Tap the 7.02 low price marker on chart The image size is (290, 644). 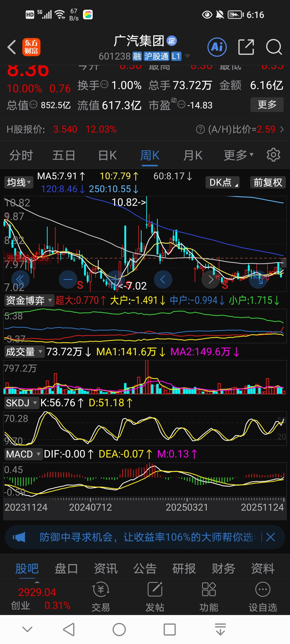pos(133,286)
